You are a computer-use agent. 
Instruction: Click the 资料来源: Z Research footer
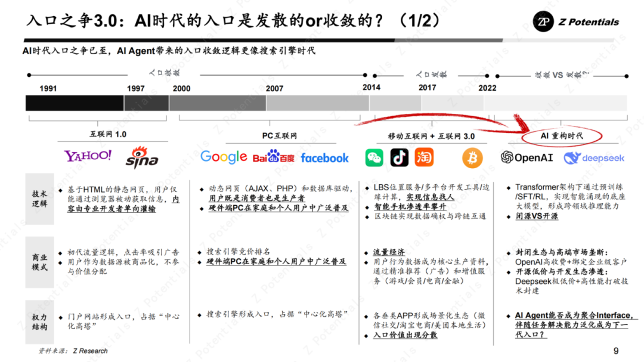click(x=73, y=351)
